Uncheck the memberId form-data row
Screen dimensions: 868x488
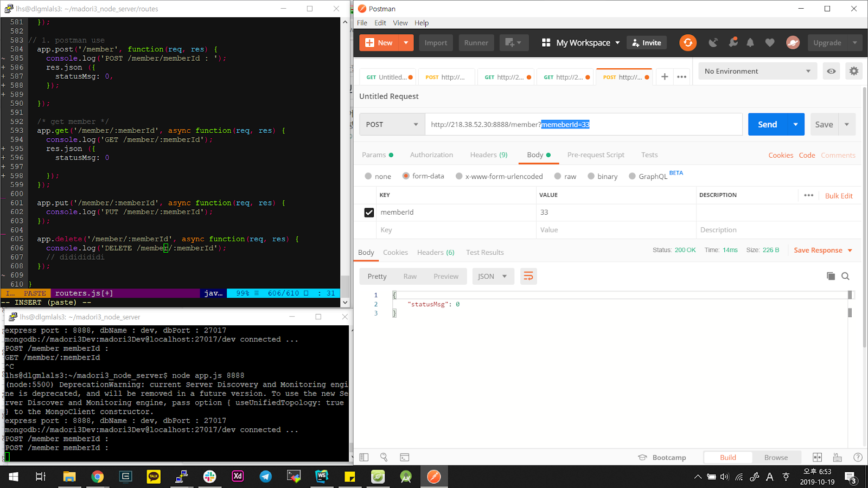point(369,213)
